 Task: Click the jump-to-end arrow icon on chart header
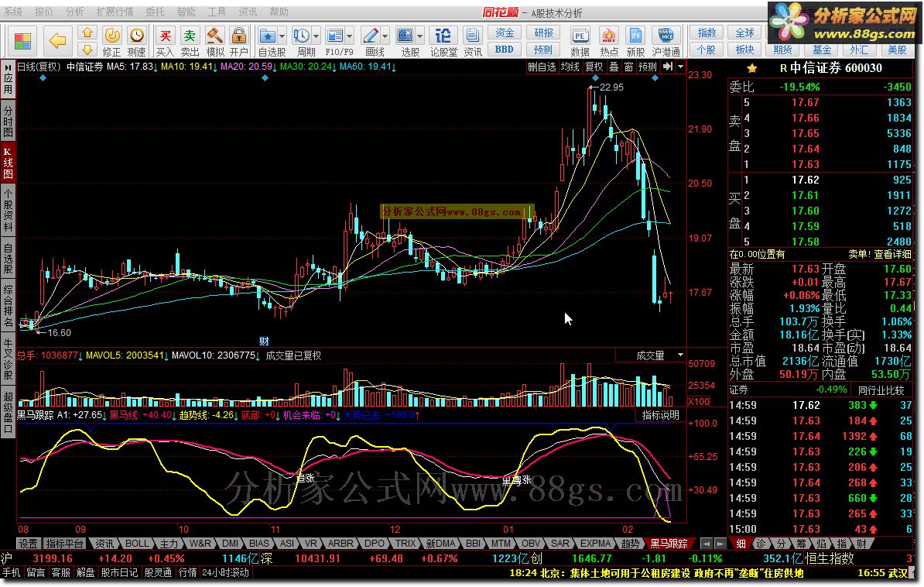click(x=667, y=67)
